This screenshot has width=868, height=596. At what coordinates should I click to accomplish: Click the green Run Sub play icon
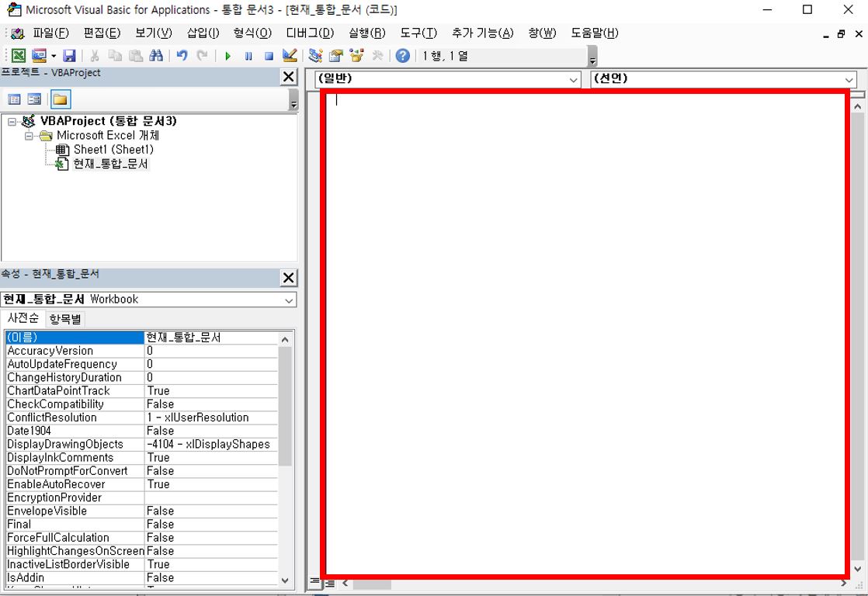pos(227,56)
